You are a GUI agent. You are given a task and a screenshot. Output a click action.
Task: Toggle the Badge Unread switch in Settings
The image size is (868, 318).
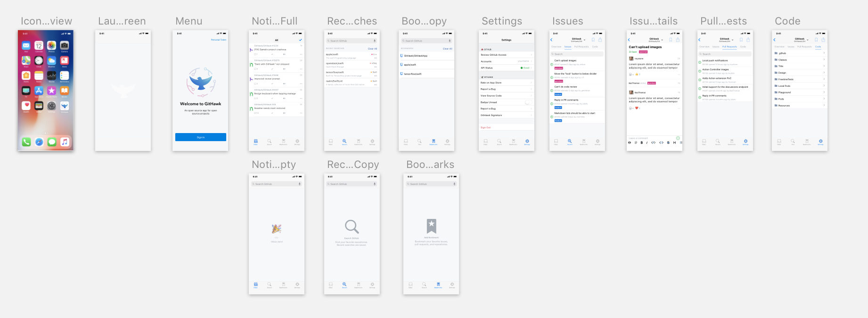(x=528, y=102)
